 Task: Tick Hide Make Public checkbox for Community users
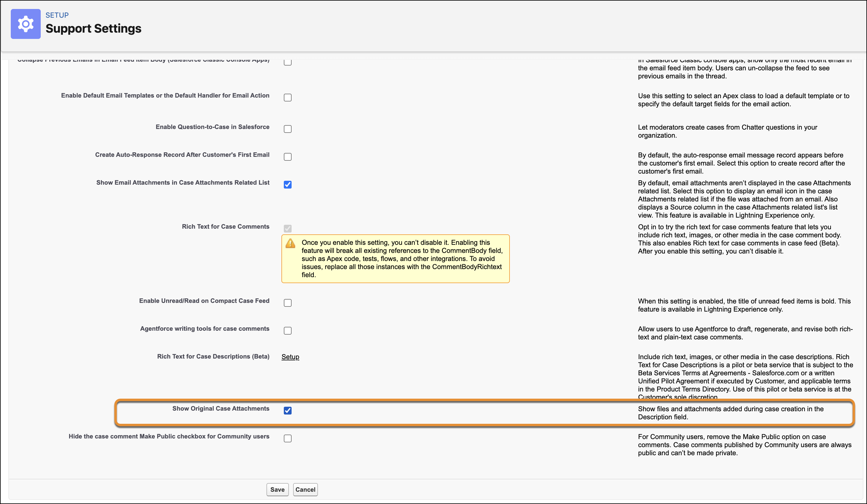pyautogui.click(x=288, y=439)
